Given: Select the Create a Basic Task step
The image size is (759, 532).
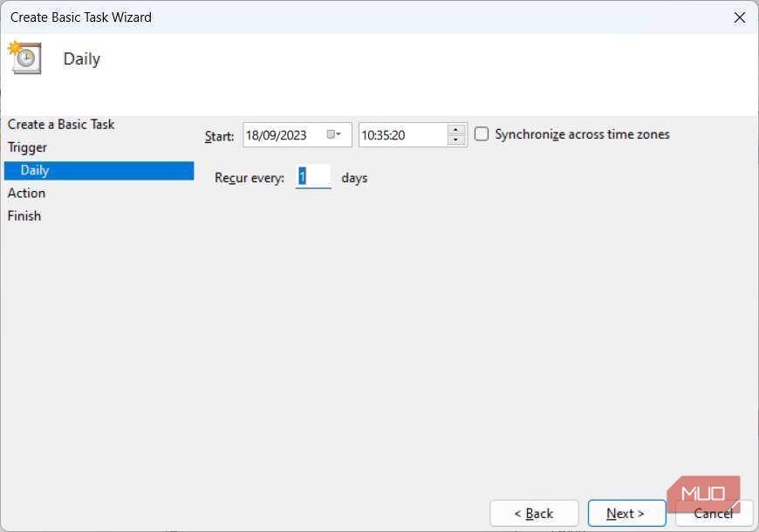Looking at the screenshot, I should coord(61,124).
